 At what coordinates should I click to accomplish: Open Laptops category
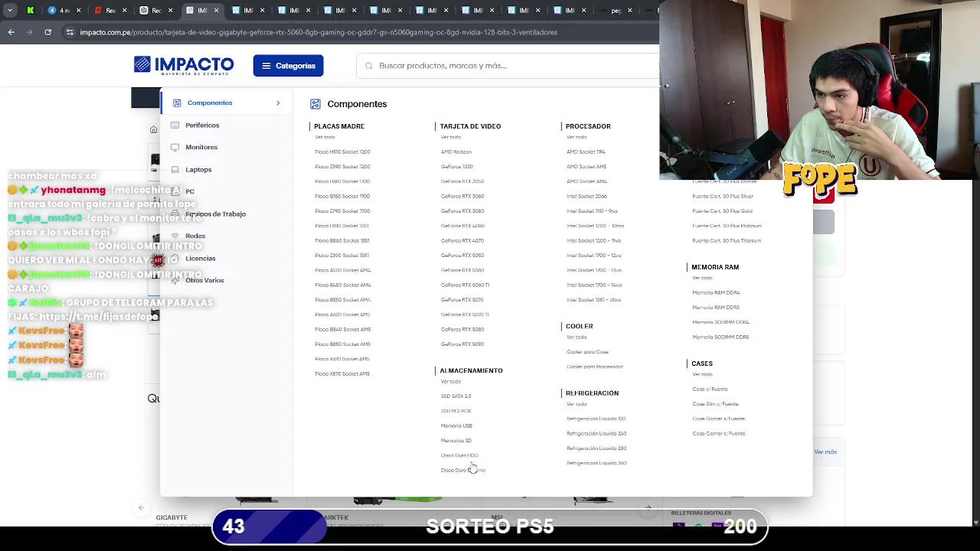(198, 169)
